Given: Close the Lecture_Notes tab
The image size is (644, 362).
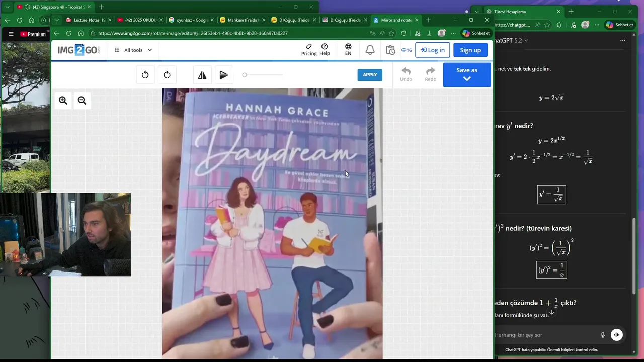Looking at the screenshot, I should [x=110, y=20].
